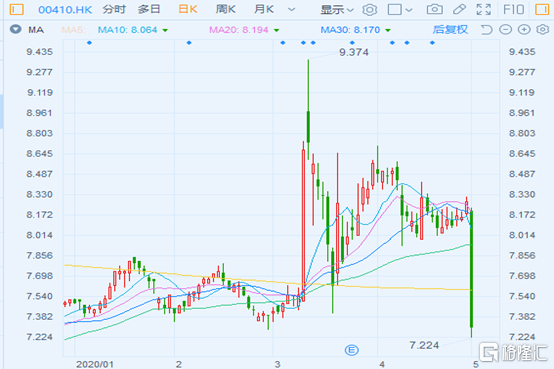
Task: Switch to 分时 intraday view
Action: coord(114,10)
